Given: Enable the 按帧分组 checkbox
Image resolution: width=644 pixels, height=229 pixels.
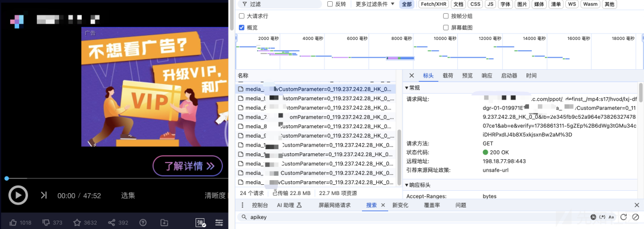Looking at the screenshot, I should tap(445, 16).
